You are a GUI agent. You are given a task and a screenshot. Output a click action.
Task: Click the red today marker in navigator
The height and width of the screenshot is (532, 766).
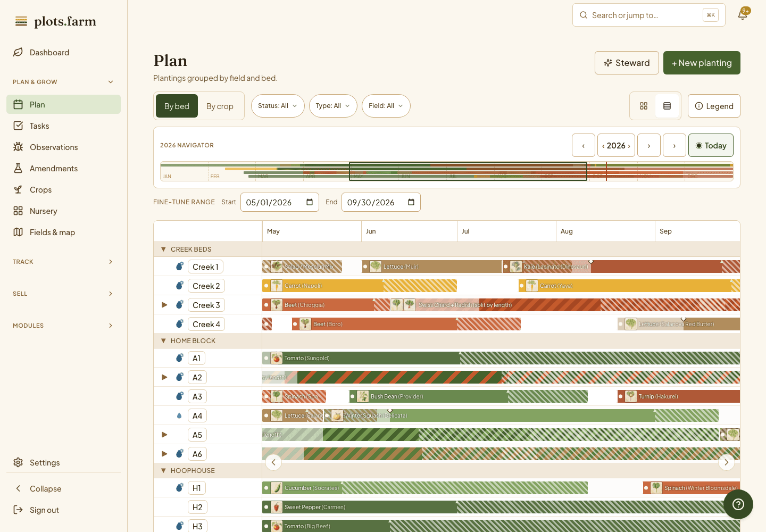(606, 171)
